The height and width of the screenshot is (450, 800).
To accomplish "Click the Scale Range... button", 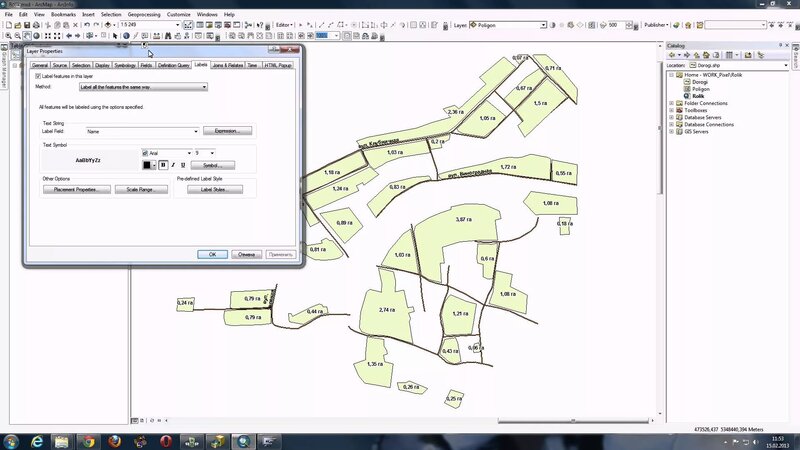I will (141, 189).
